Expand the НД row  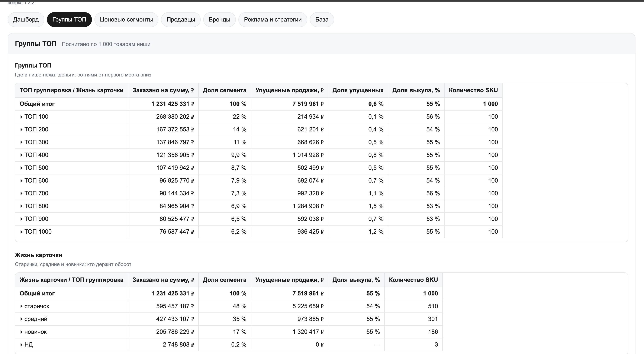pos(21,345)
